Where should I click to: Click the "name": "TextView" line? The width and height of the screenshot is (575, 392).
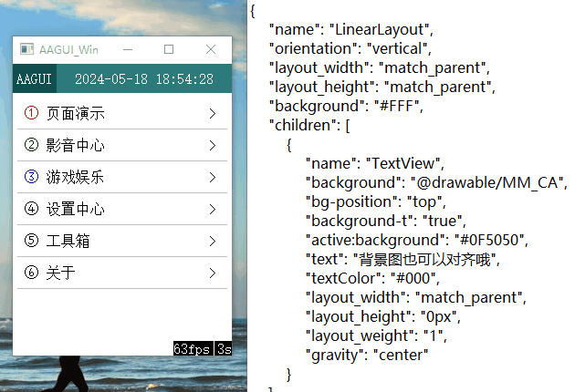click(375, 163)
